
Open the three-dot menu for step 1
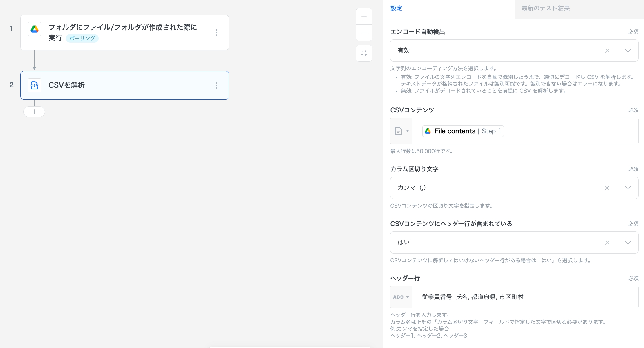click(216, 33)
